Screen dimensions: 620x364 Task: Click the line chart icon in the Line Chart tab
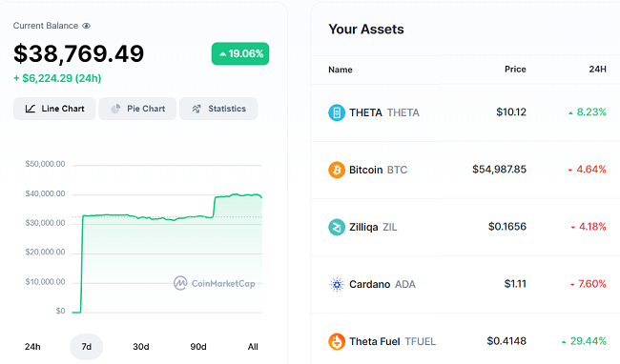pyautogui.click(x=31, y=109)
